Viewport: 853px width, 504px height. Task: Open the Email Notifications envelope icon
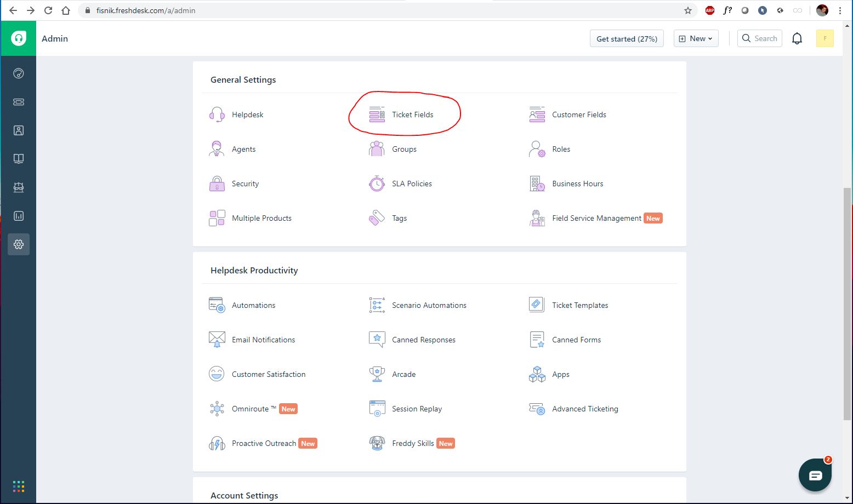[x=217, y=340]
